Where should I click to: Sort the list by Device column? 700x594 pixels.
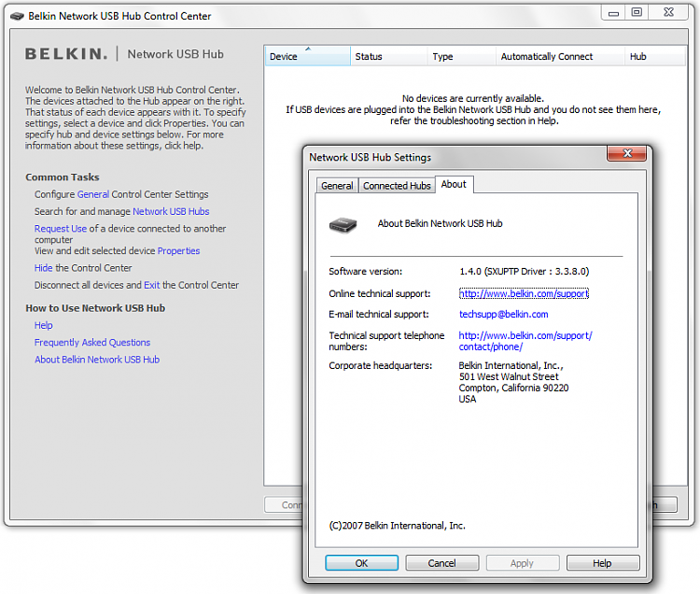(307, 57)
